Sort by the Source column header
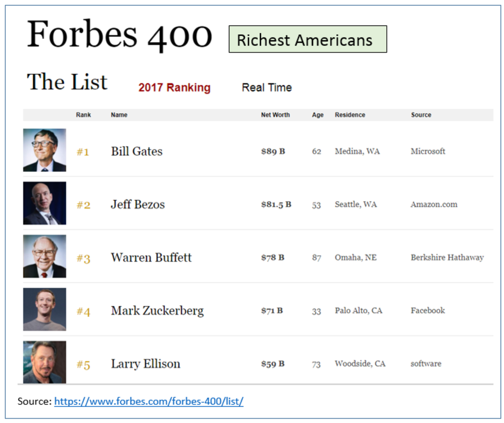This screenshot has width=504, height=423. tap(421, 115)
